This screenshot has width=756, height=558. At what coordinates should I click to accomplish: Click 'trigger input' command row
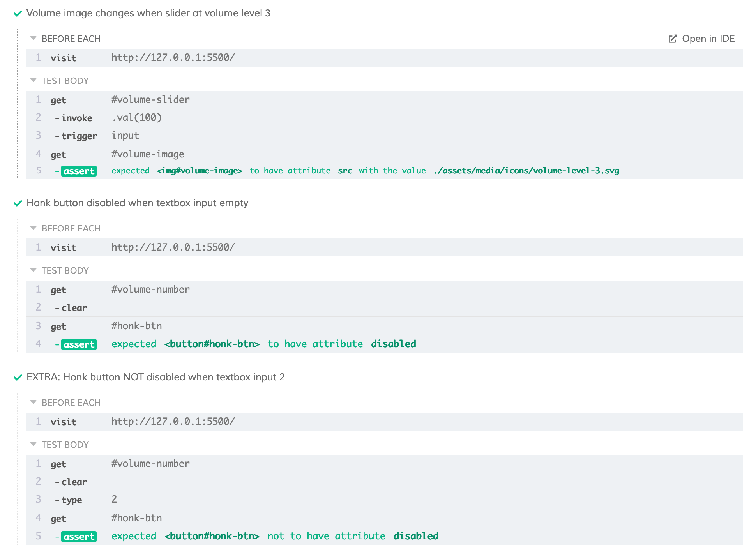[384, 136]
